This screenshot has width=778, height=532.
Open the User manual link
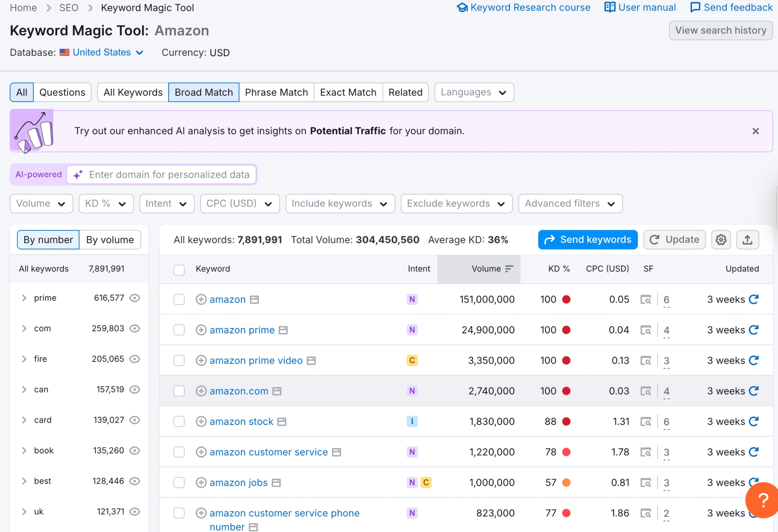click(640, 7)
